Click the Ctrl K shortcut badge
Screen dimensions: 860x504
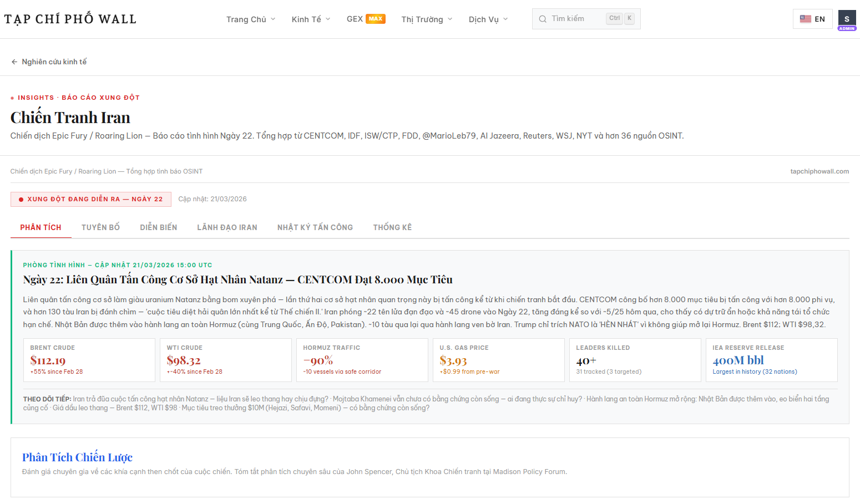click(620, 18)
